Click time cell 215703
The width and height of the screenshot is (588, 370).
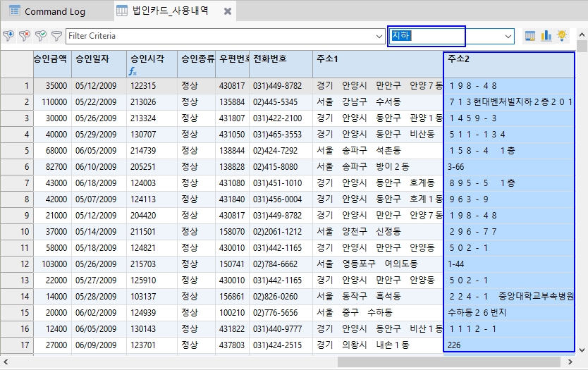[152, 264]
